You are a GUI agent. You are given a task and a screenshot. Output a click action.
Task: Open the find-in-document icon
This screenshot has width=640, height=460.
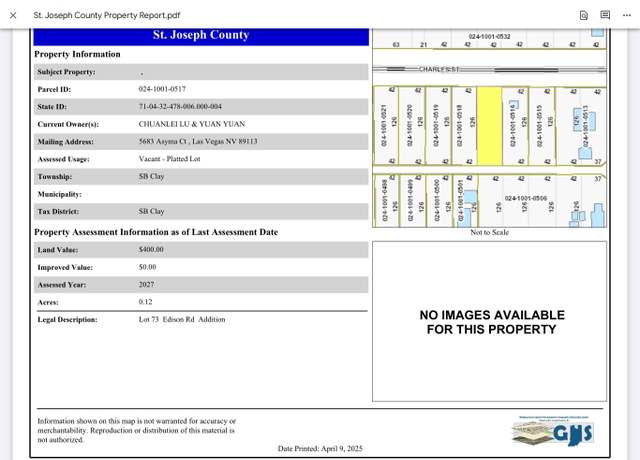point(584,16)
